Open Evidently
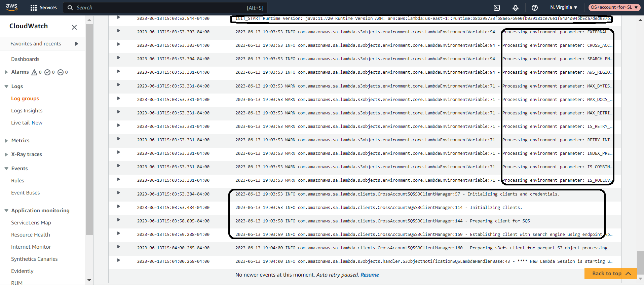The image size is (644, 285). click(22, 271)
